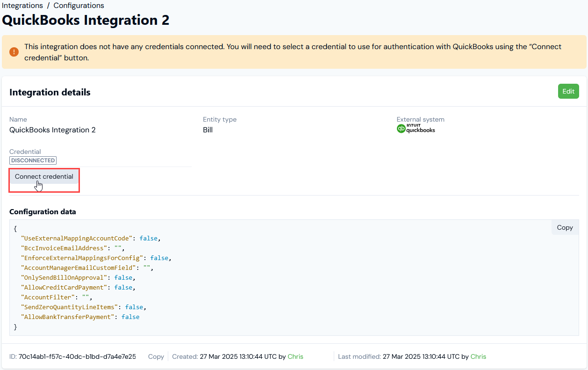The width and height of the screenshot is (588, 370).
Task: Click the AllowCreditCardPayment line
Action: click(78, 287)
